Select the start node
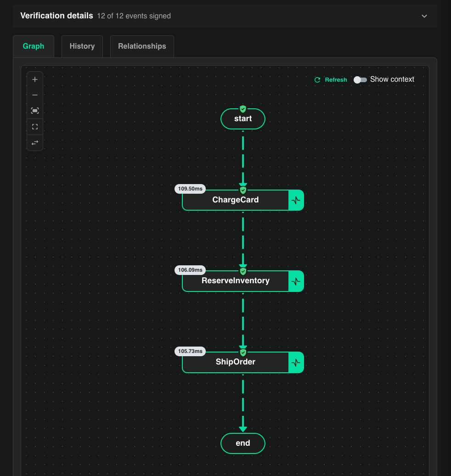Image resolution: width=451 pixels, height=476 pixels. pyautogui.click(x=243, y=119)
